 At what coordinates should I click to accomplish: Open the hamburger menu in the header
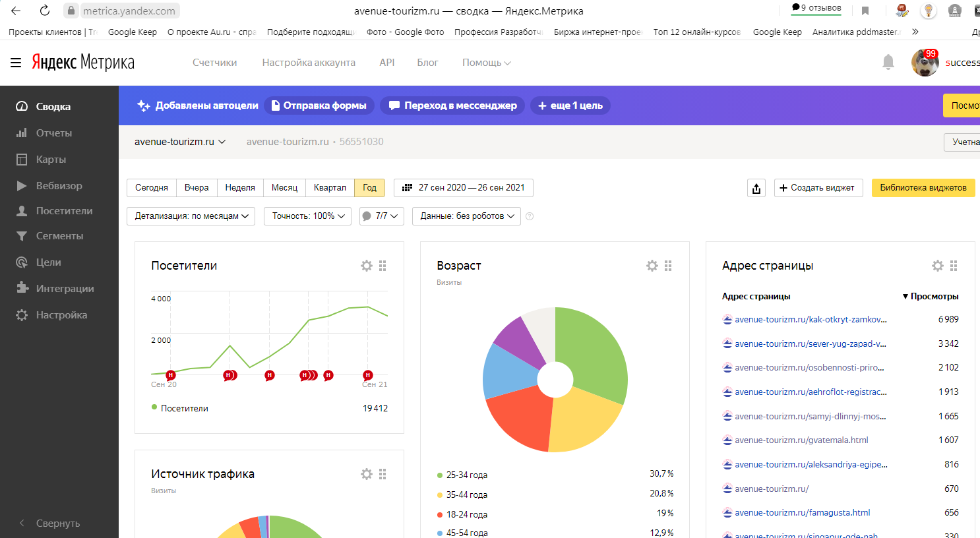click(x=16, y=63)
